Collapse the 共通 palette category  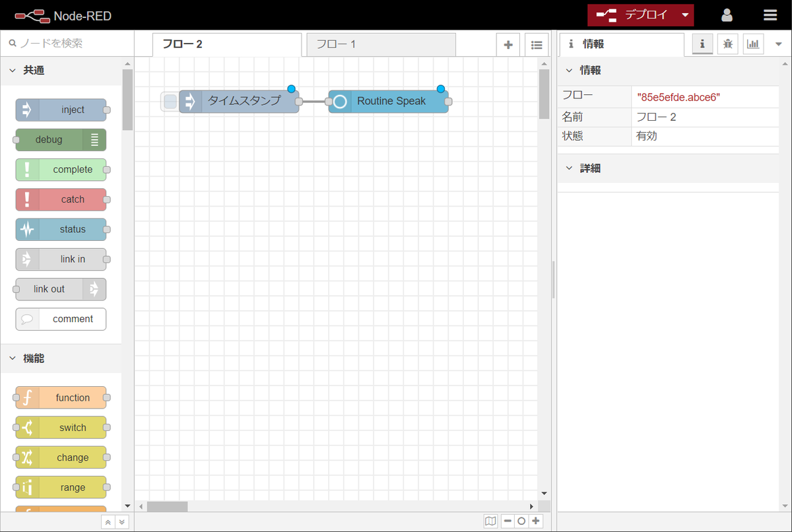click(x=61, y=70)
